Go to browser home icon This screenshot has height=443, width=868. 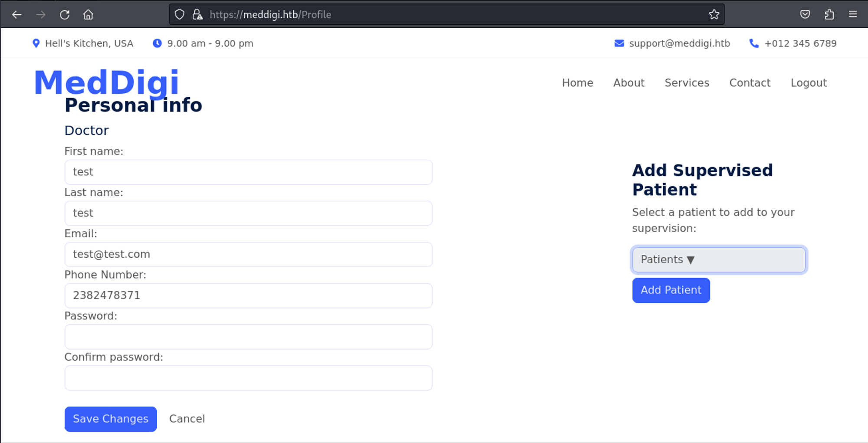pos(88,15)
